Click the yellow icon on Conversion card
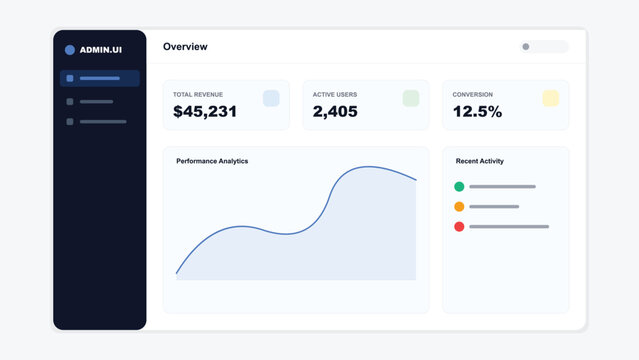 [x=551, y=98]
